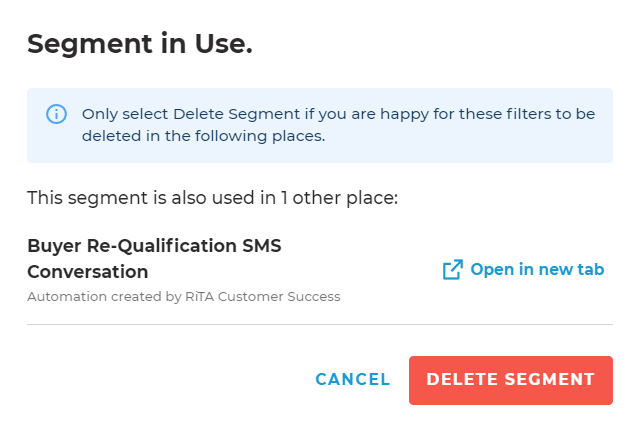Click "Automation created by RiTA Customer Success" caption

(x=184, y=296)
